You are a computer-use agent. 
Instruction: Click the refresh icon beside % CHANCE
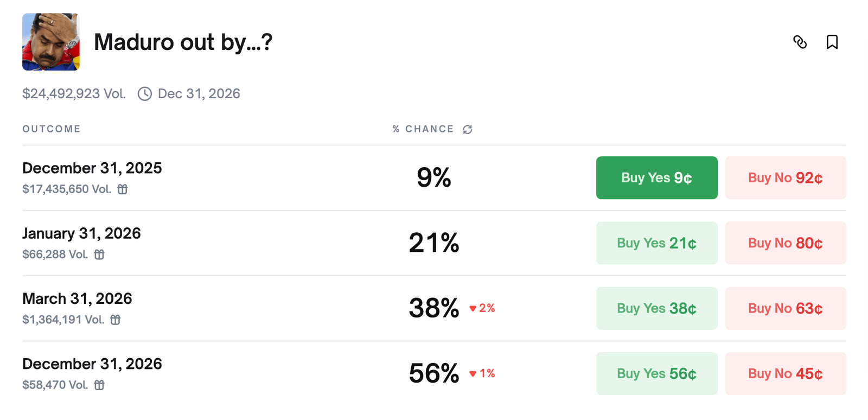[467, 129]
